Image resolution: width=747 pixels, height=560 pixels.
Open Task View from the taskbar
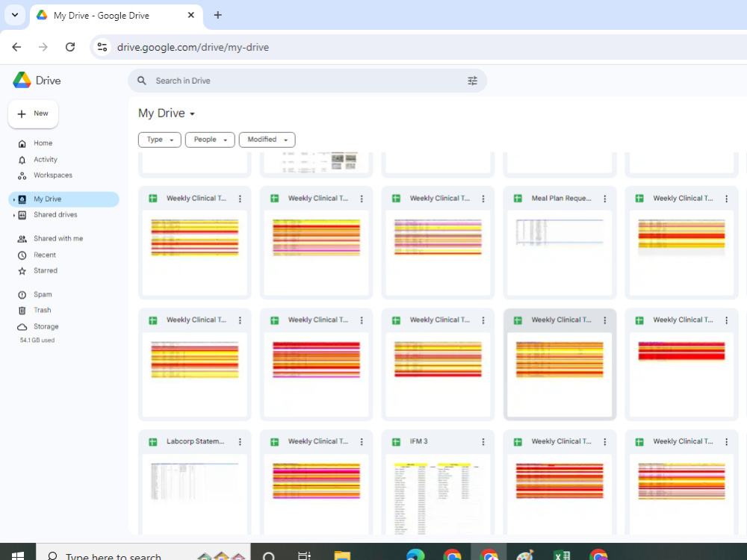[x=304, y=555]
